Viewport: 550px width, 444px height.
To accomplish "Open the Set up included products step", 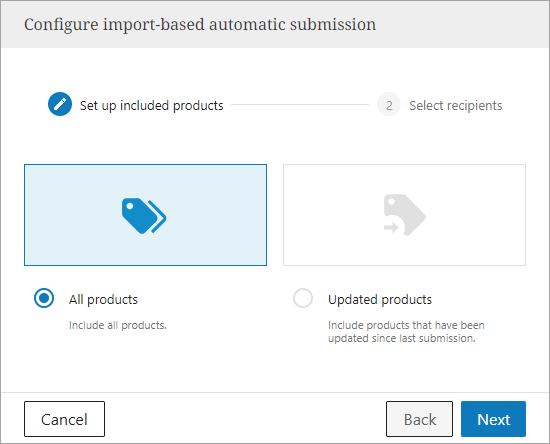I will (x=152, y=106).
